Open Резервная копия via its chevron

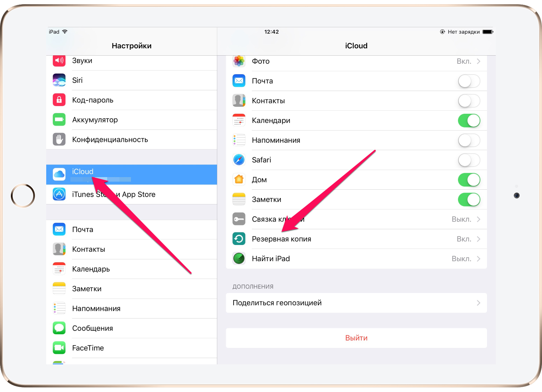(478, 239)
